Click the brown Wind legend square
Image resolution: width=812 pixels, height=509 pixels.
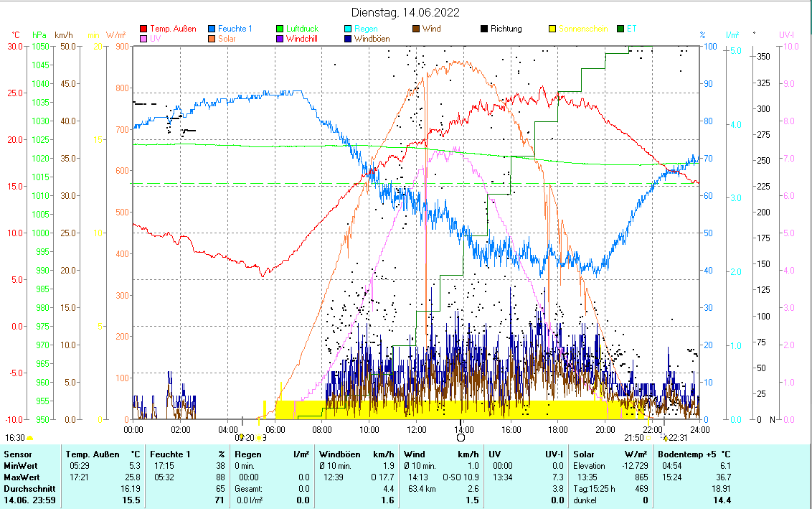[416, 29]
